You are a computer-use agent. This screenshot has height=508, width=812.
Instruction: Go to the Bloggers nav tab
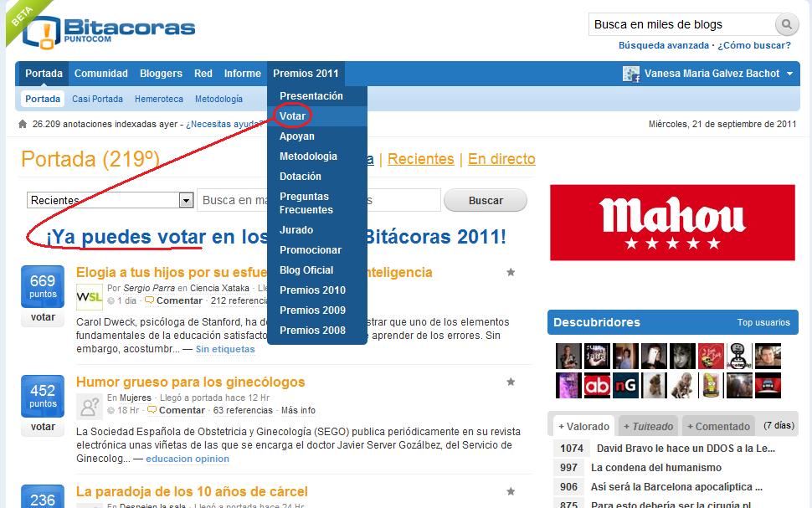[x=161, y=74]
